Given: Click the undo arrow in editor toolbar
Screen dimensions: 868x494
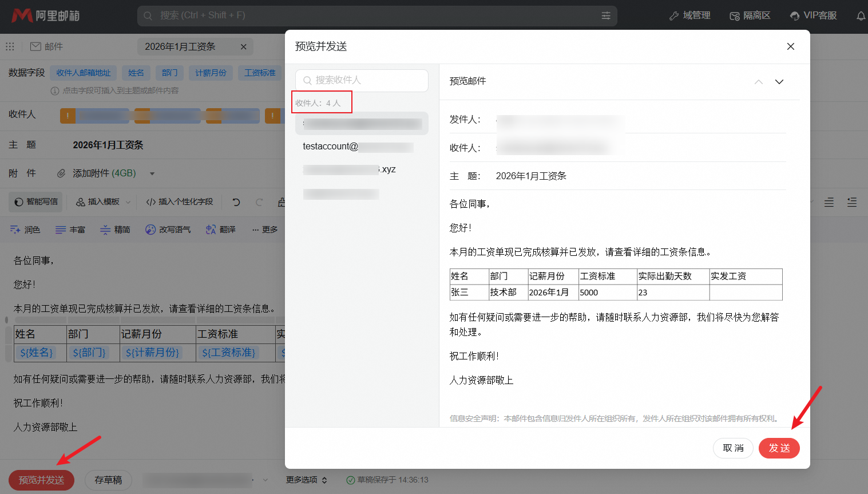Looking at the screenshot, I should point(236,202).
